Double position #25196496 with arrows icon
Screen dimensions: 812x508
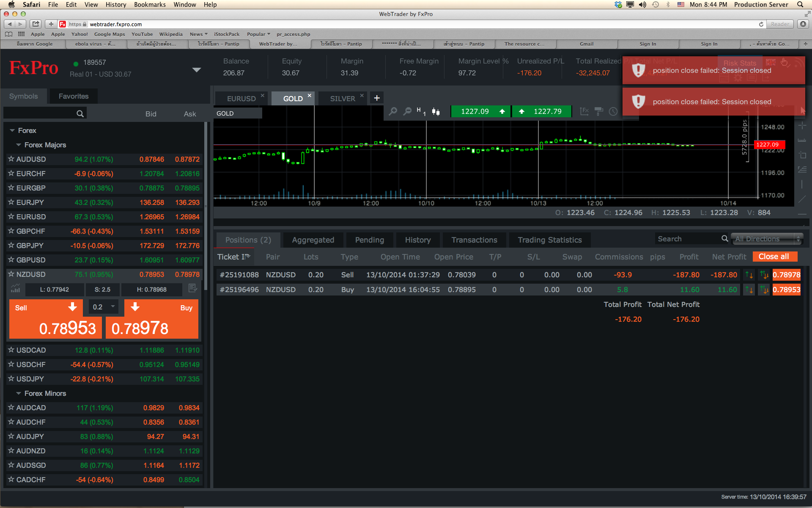(764, 290)
